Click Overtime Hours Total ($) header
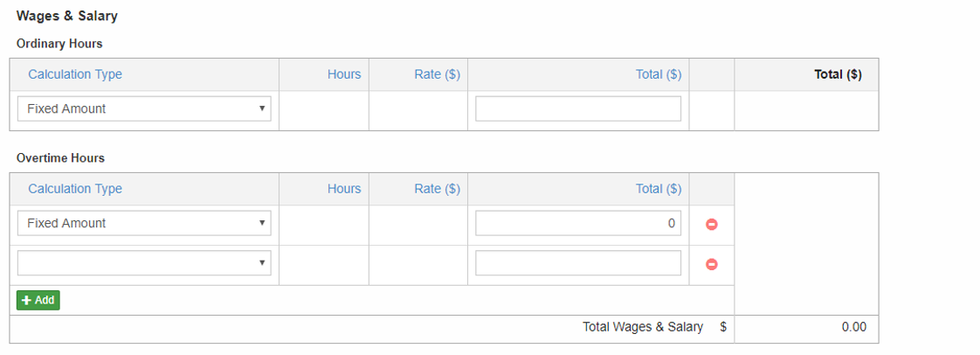The height and width of the screenshot is (355, 980). [x=658, y=189]
